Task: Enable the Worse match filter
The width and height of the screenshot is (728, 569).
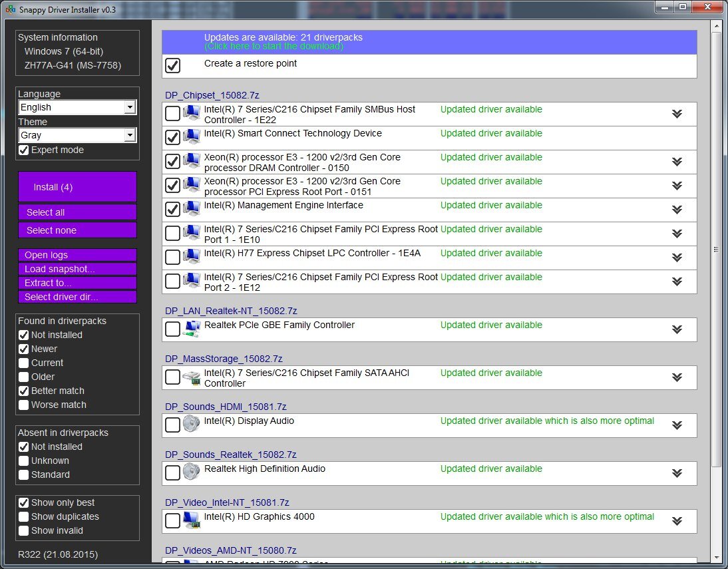Action: click(x=24, y=405)
